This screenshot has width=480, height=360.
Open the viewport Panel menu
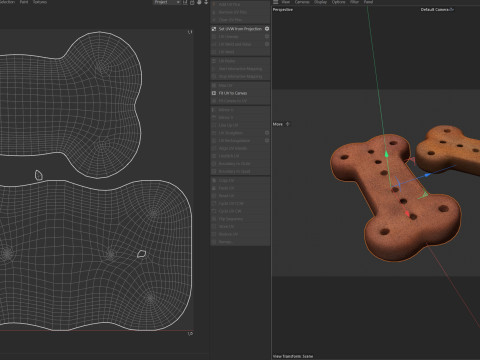pos(368,2)
